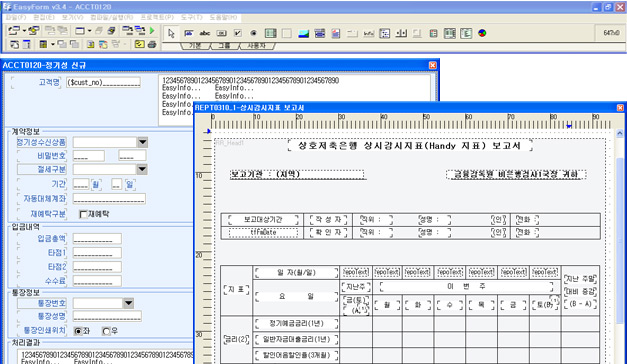Click the 자동대체계좌 input field

pyautogui.click(x=109, y=199)
